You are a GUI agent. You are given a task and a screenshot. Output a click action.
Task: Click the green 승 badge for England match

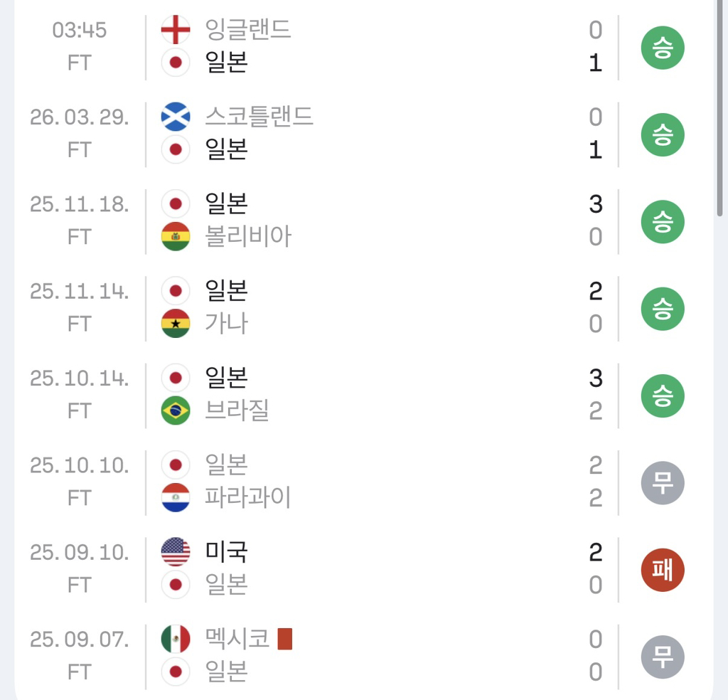(x=662, y=48)
